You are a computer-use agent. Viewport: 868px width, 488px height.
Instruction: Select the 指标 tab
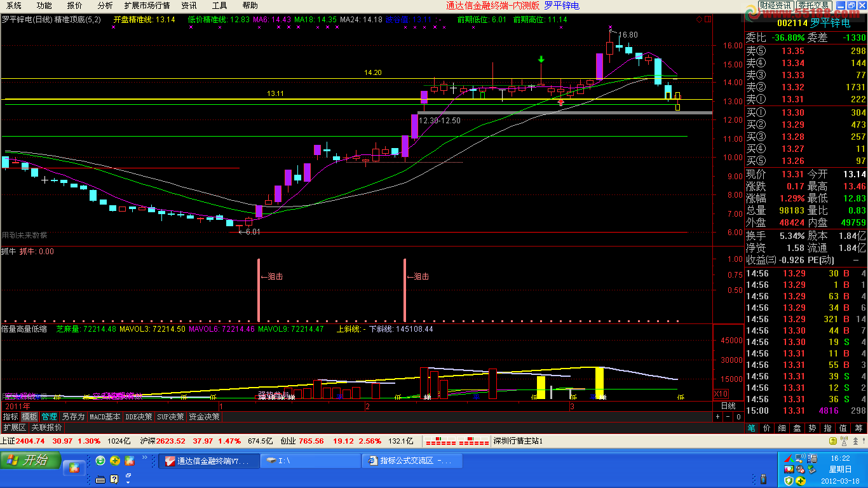point(10,417)
